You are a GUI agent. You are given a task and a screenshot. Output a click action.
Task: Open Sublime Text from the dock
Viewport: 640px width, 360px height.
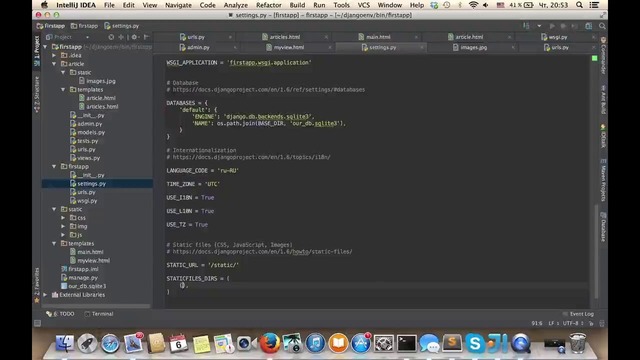click(452, 343)
